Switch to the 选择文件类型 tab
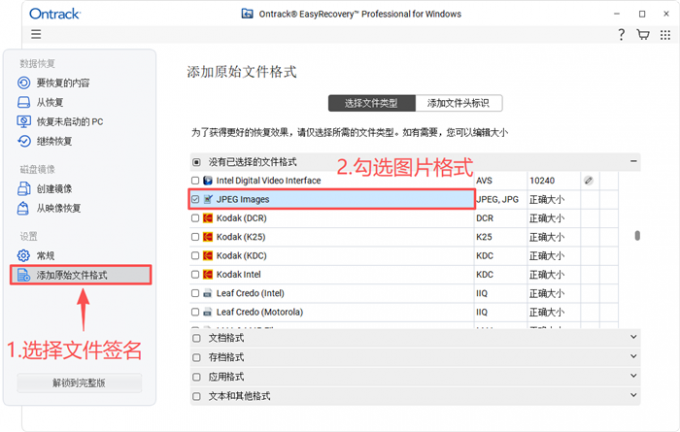The image size is (680, 432). tap(372, 103)
